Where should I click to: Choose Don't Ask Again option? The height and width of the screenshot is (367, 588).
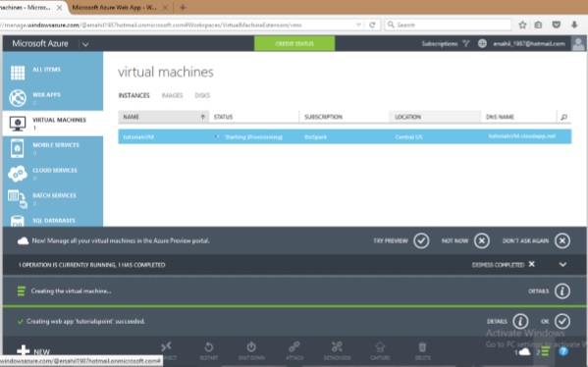[562, 240]
